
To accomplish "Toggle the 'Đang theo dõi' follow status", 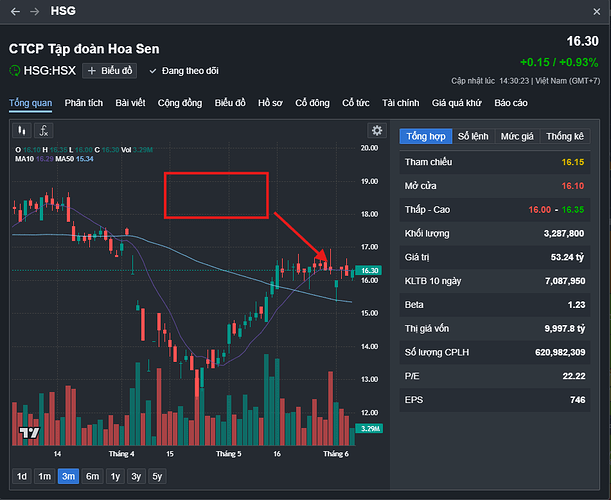I will [x=180, y=70].
